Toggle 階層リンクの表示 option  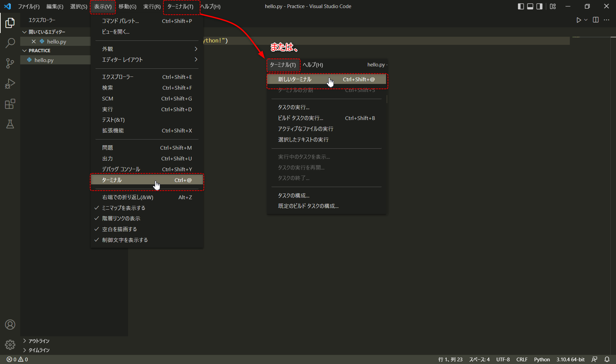click(147, 218)
